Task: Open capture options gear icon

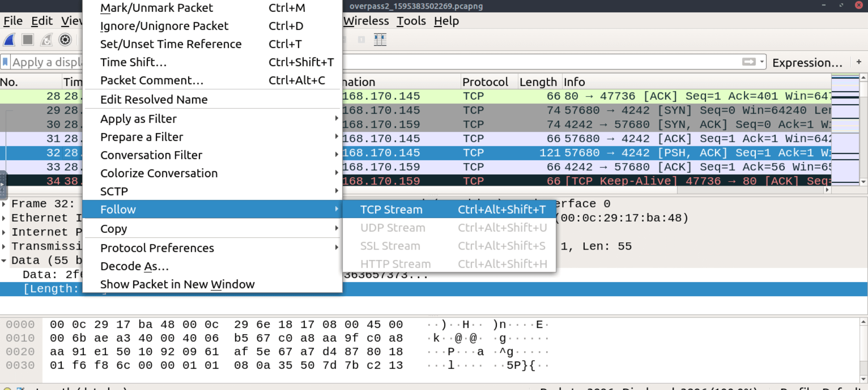Action: coord(65,40)
